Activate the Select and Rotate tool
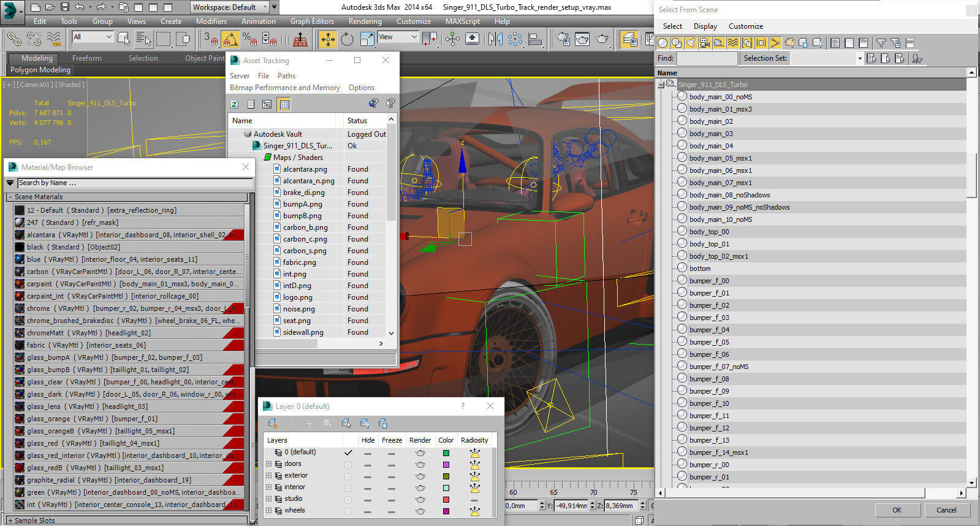 coord(348,39)
